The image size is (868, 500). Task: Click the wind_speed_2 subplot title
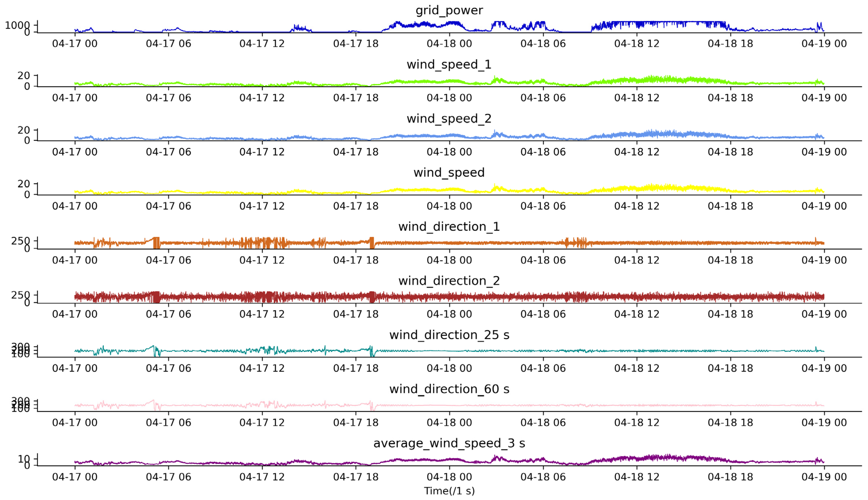coord(449,119)
